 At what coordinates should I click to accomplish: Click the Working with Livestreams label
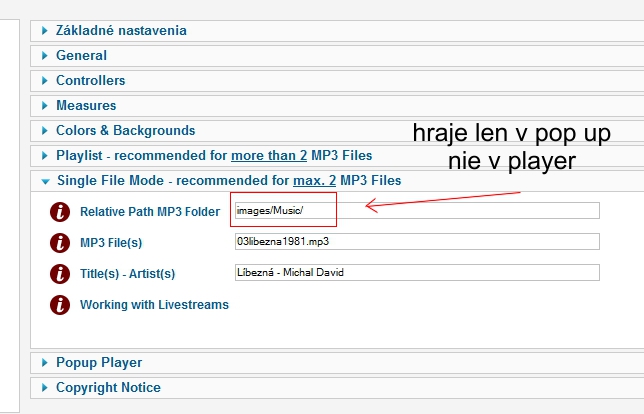coord(154,305)
